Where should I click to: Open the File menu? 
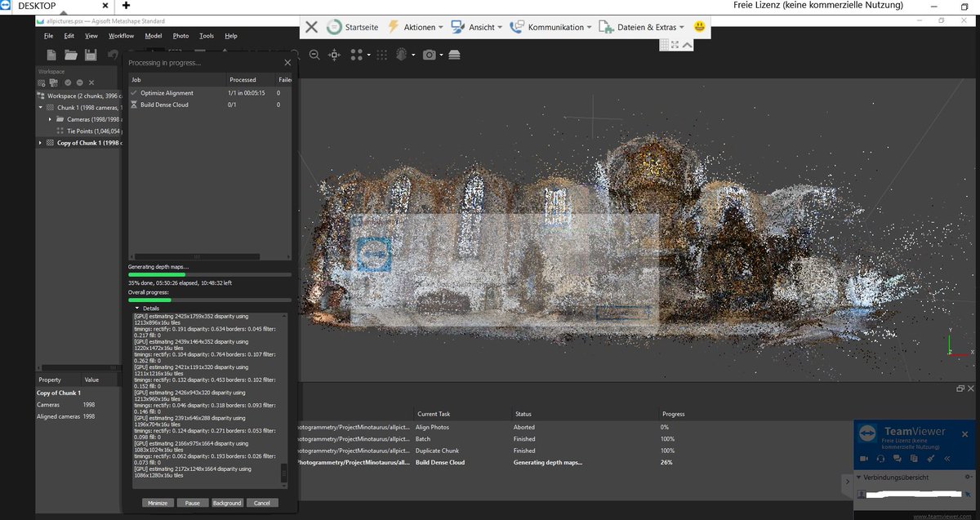pos(48,36)
